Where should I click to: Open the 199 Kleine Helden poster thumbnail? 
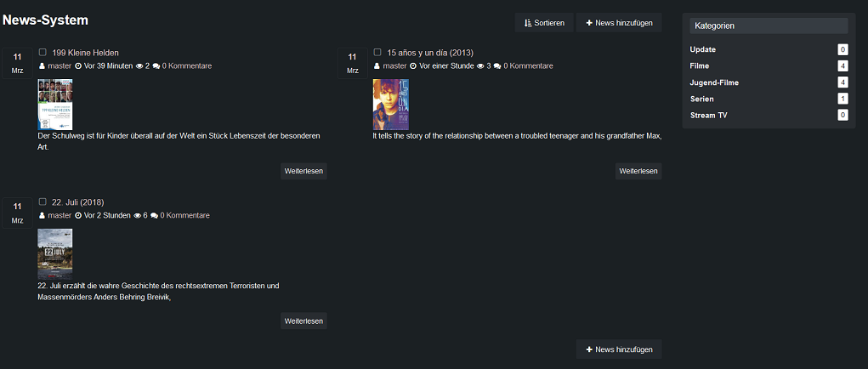[x=55, y=105]
